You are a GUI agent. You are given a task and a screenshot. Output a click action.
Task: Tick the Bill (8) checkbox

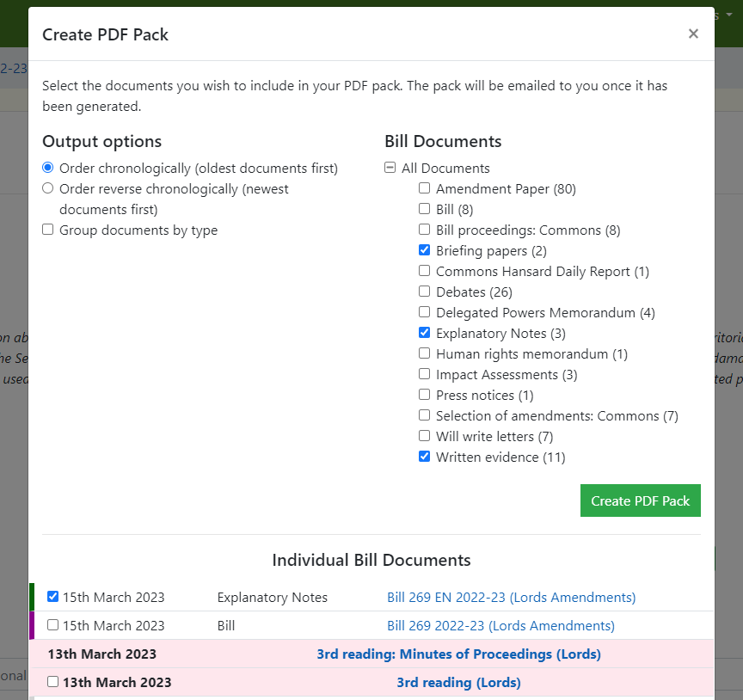(x=425, y=209)
